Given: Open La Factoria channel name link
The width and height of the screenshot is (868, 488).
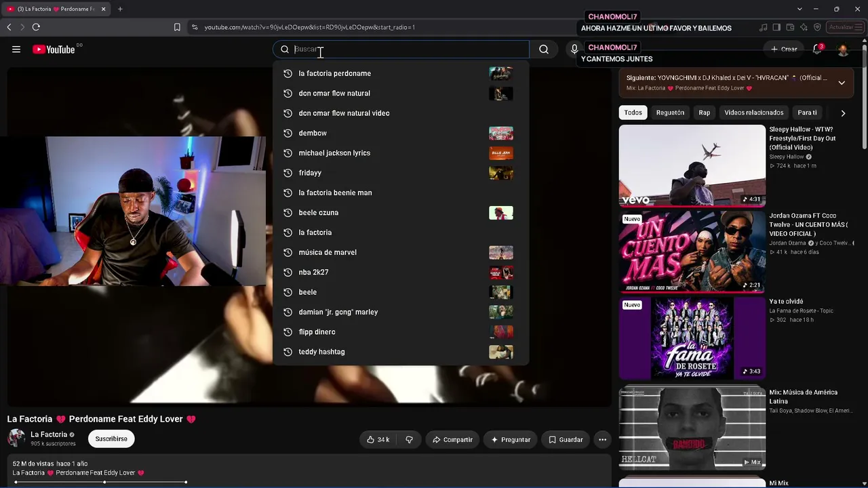Looking at the screenshot, I should tap(49, 434).
